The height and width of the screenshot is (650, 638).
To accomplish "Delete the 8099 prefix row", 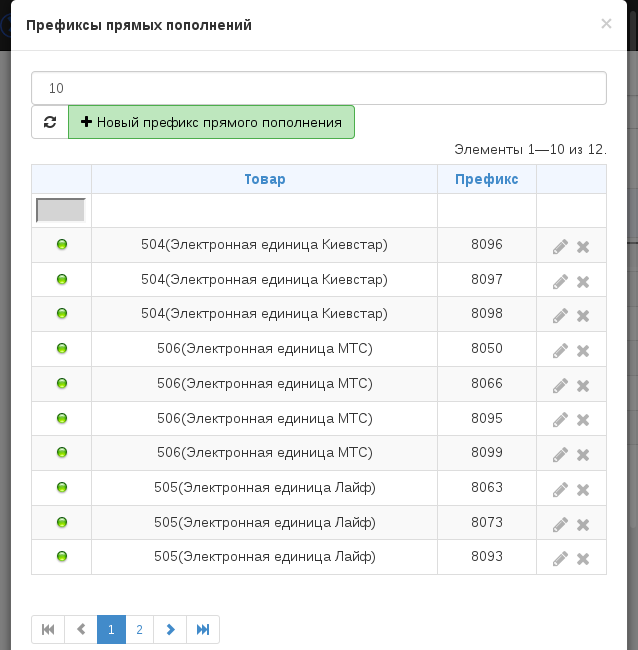I will [x=583, y=455].
